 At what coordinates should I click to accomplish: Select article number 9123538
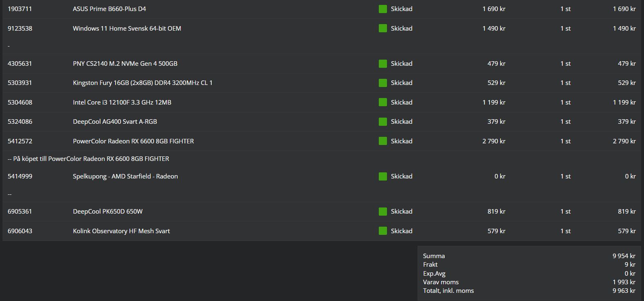pyautogui.click(x=20, y=28)
